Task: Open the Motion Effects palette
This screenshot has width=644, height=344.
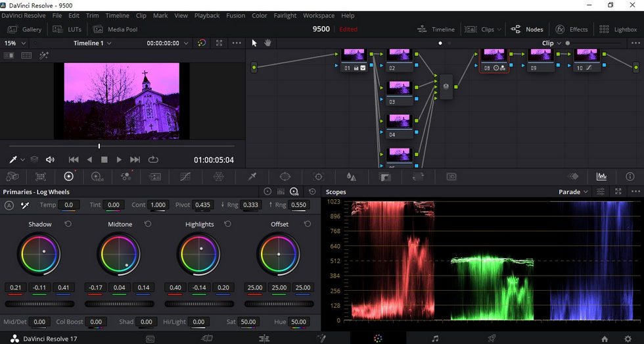Action: 154,177
